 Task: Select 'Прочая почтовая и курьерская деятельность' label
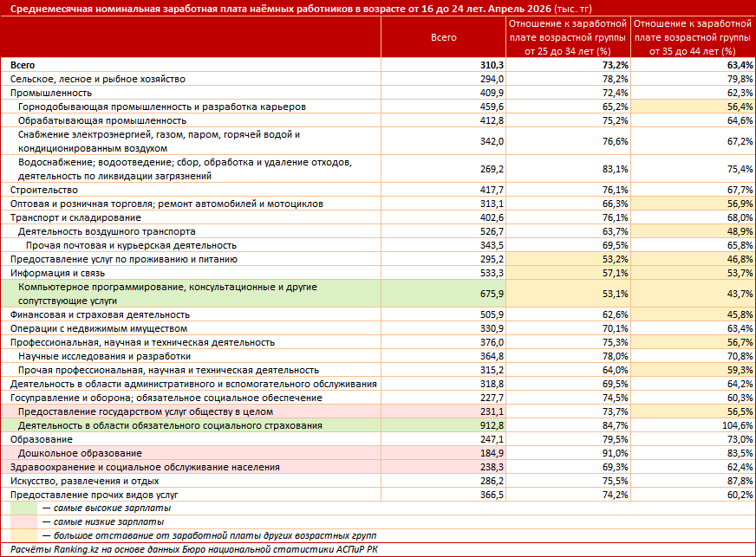tap(131, 246)
